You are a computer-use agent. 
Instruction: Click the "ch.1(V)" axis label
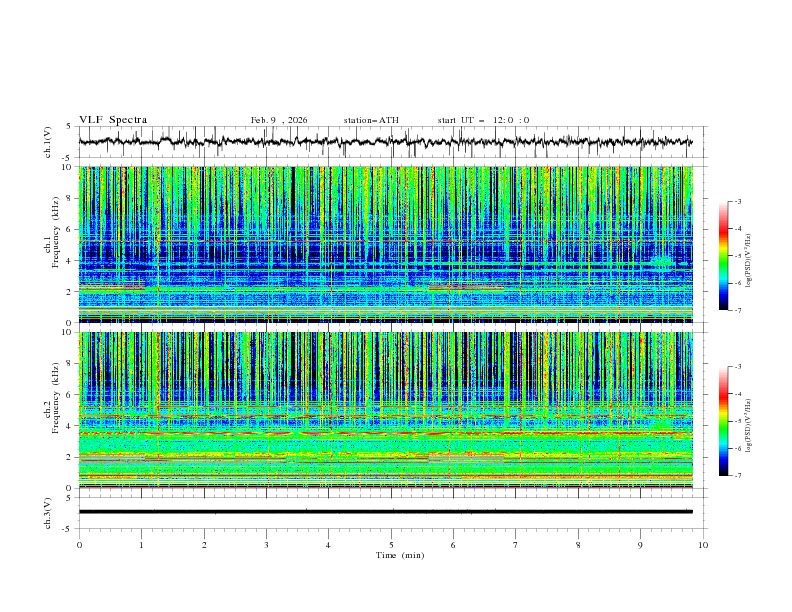(x=48, y=142)
